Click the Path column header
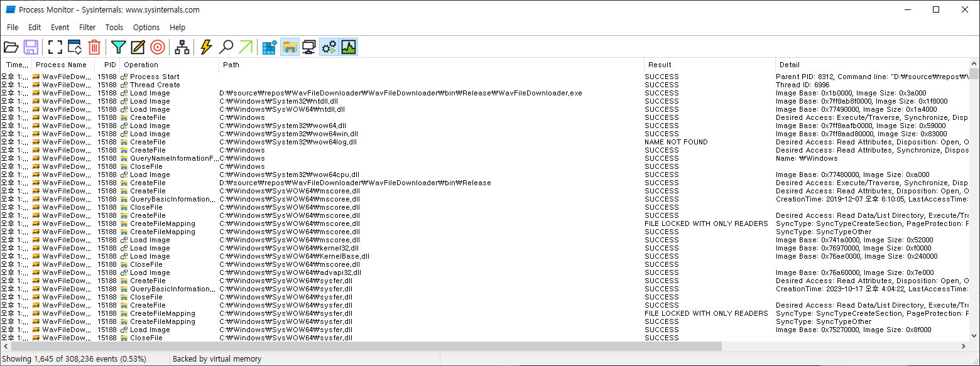 (x=432, y=65)
